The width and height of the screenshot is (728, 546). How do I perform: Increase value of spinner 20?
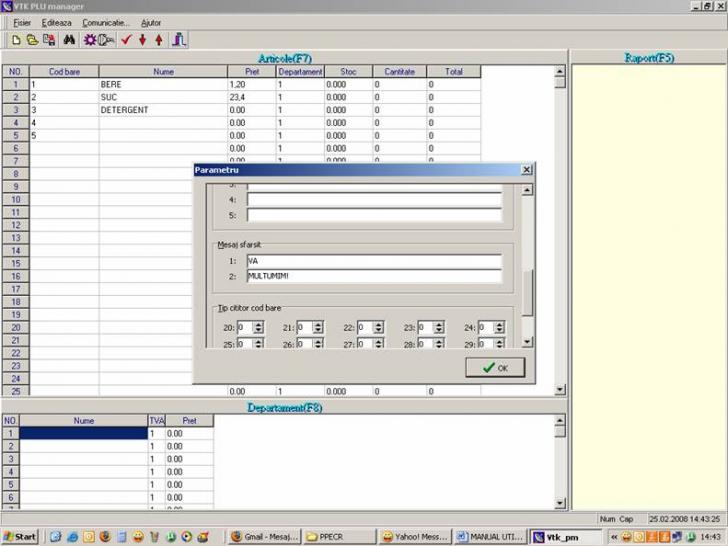(x=259, y=325)
